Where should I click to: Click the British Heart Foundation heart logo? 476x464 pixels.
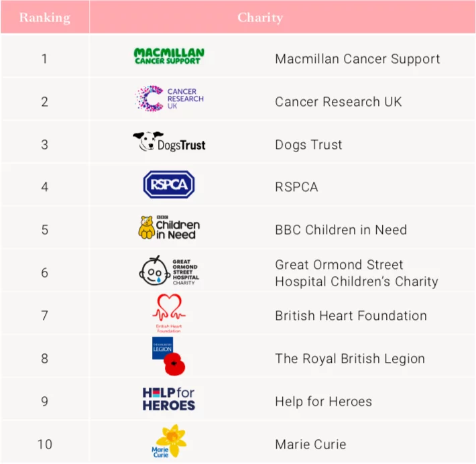[169, 313]
